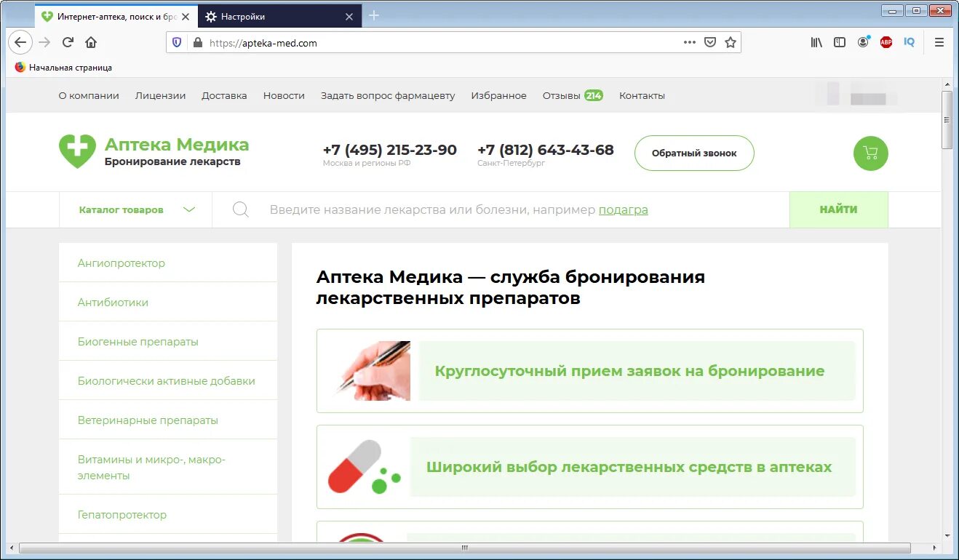Open the Гепатопротектор category
The width and height of the screenshot is (959, 560).
[x=168, y=515]
